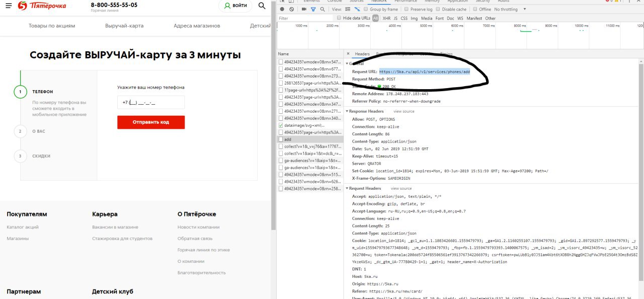Screen dimensions: 644x299
Task: Stop recording network log
Action: point(282,9)
